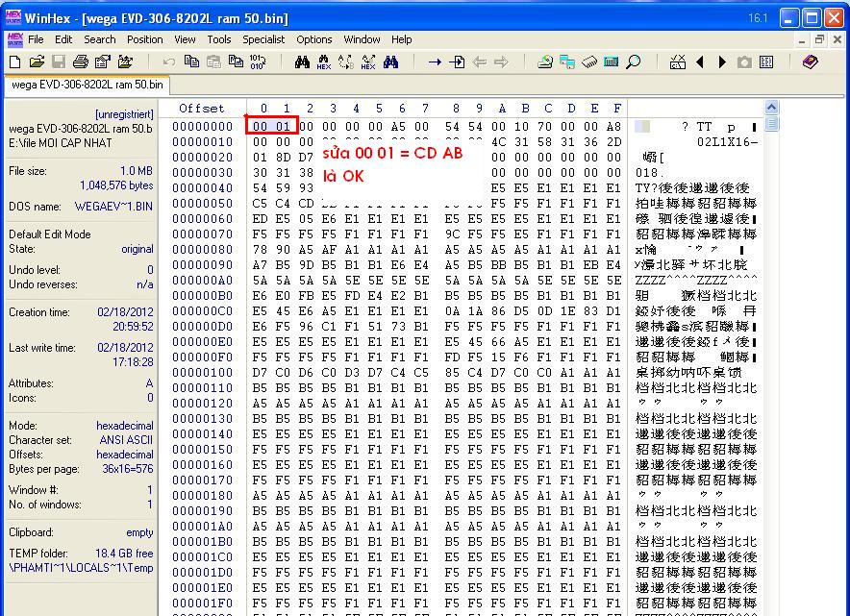Open the Calculator toolbar icon
The height and width of the screenshot is (616, 850).
[x=611, y=62]
